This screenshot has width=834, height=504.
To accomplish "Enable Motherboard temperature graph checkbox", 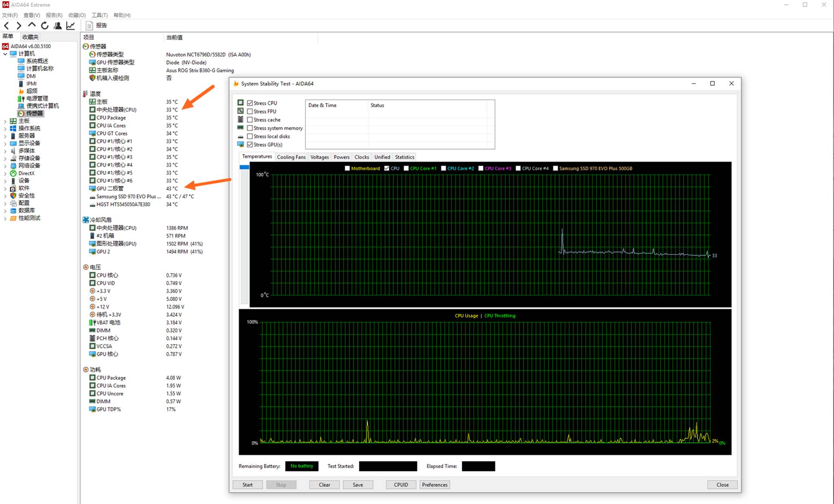I will 347,168.
